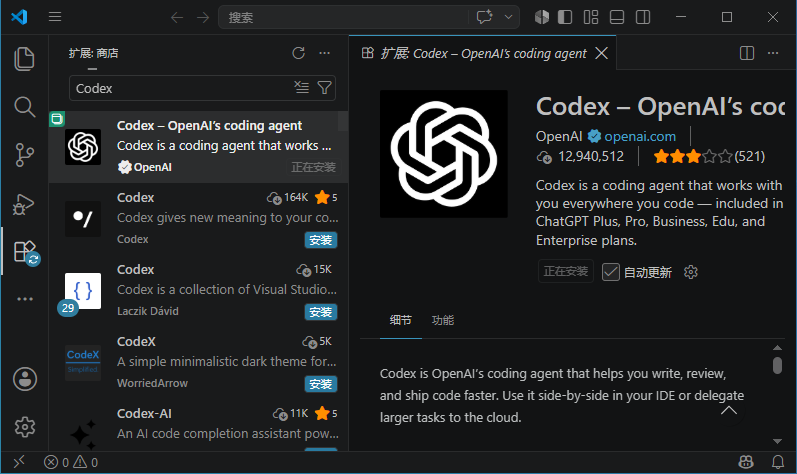Install the Codex extension by Laczik Dávid

point(321,312)
